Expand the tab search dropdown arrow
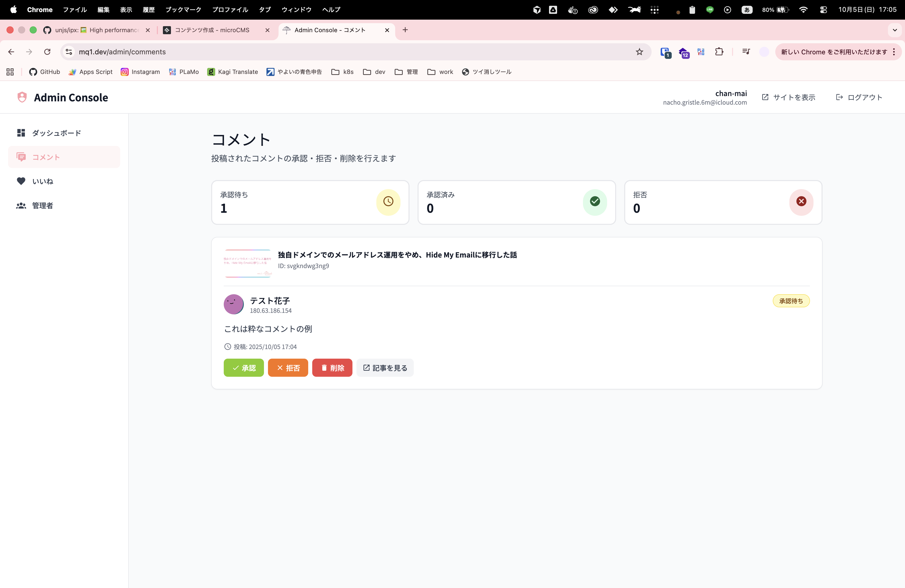The image size is (905, 588). 894,30
